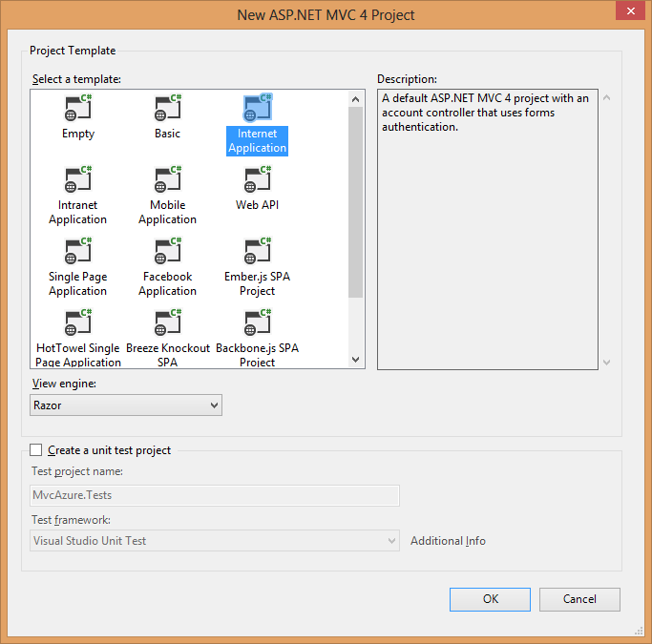Click the Test project name field

pyautogui.click(x=215, y=495)
